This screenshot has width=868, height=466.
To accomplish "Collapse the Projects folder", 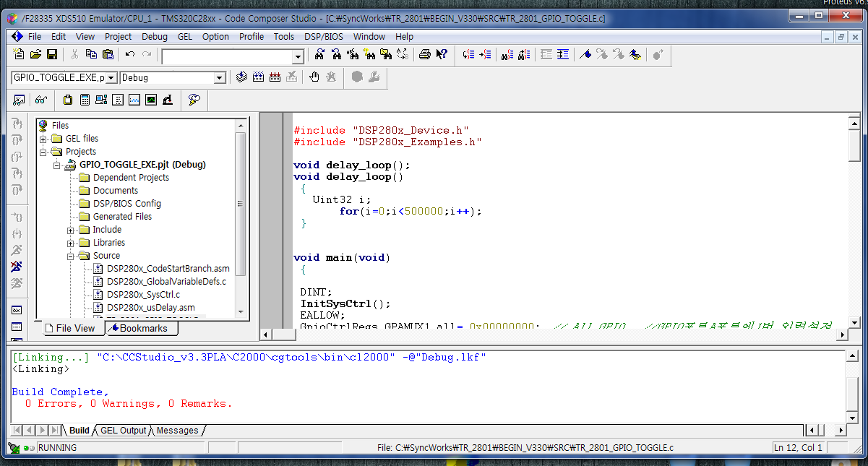I will click(43, 152).
